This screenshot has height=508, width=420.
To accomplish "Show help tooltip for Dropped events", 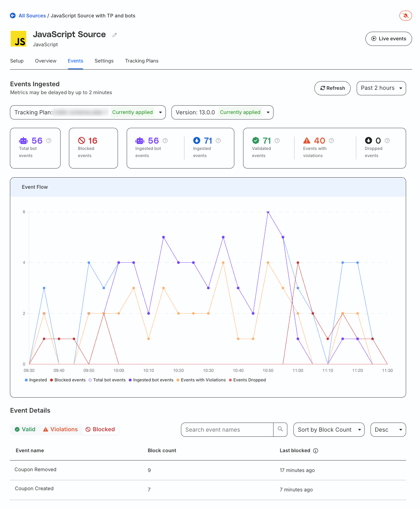I will tap(387, 140).
